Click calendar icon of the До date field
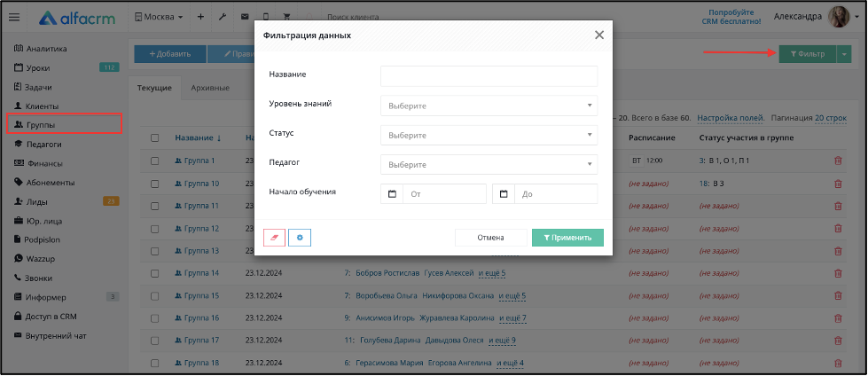This screenshot has height=376, width=868. pyautogui.click(x=504, y=194)
